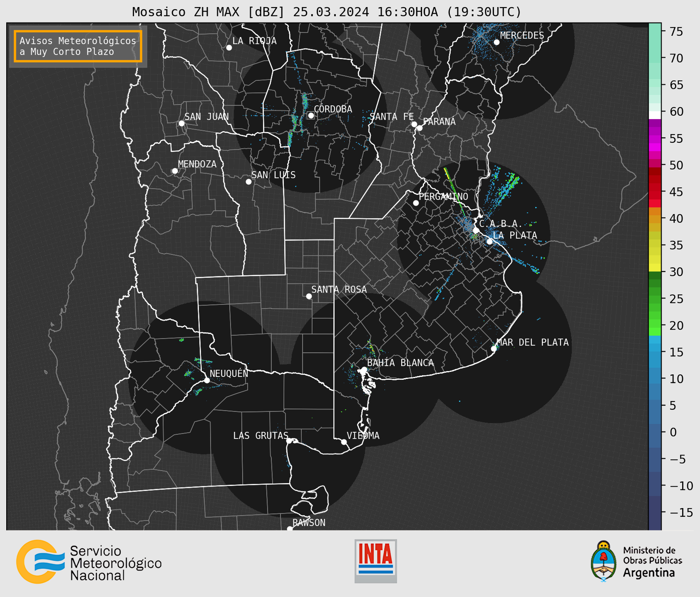Click the San Luis city marker dot
This screenshot has width=700, height=597.
click(x=249, y=182)
